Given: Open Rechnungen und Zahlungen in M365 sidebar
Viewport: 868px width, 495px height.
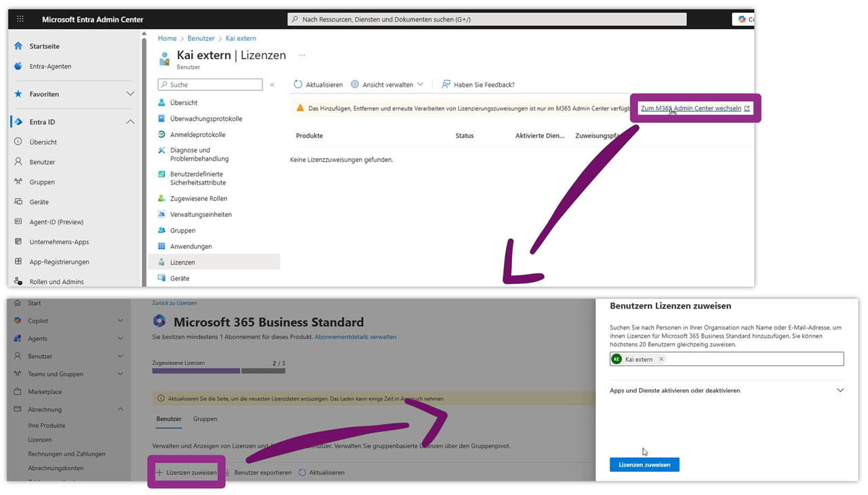Looking at the screenshot, I should (66, 454).
